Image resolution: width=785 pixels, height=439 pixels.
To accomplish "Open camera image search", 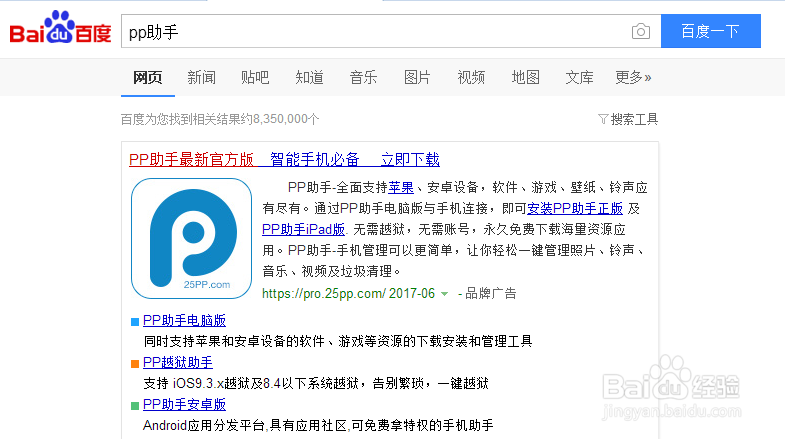I will [641, 32].
